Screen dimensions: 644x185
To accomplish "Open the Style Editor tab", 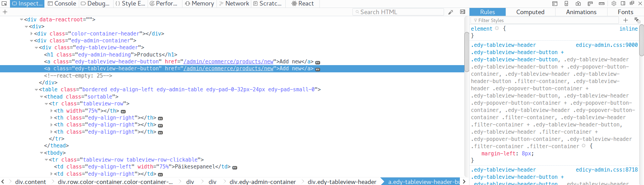I will 130,3.
